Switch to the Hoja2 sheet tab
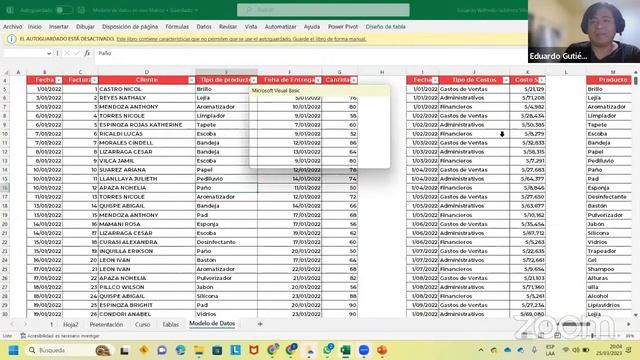 coord(71,324)
